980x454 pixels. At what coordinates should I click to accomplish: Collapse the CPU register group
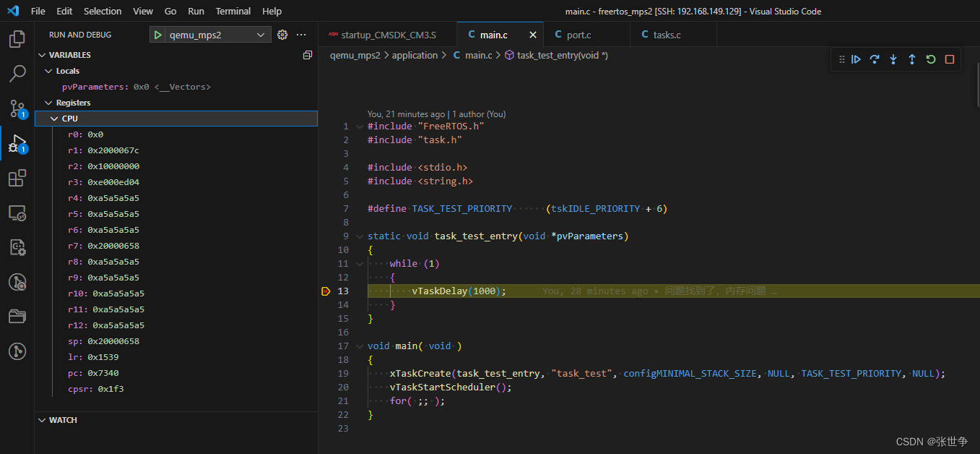(55, 119)
